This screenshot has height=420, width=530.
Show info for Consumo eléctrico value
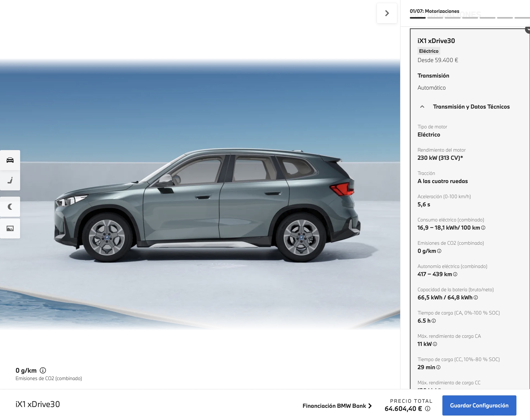point(483,228)
